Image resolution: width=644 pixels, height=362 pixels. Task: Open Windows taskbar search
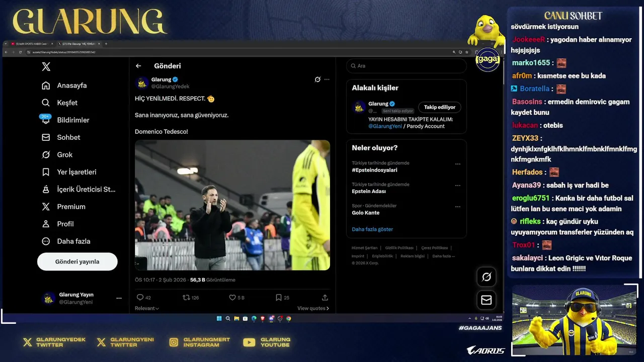tap(228, 318)
